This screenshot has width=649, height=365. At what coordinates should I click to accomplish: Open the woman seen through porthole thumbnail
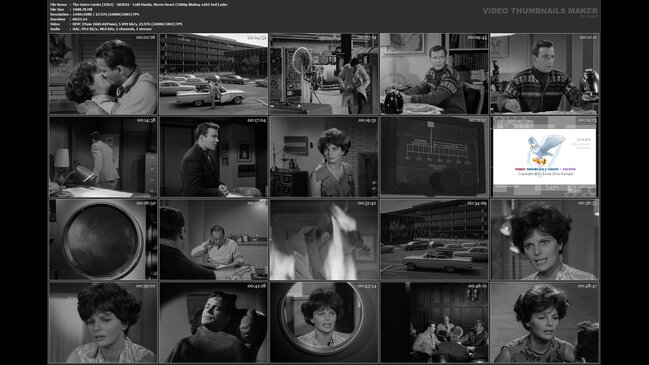click(x=324, y=323)
